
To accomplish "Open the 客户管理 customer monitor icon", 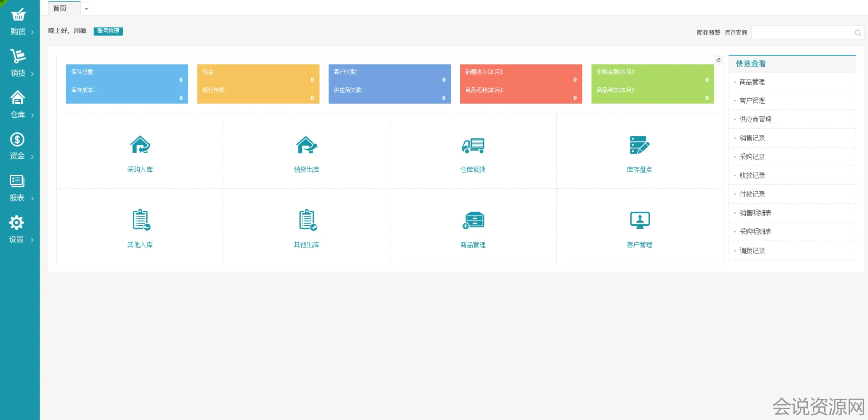I will [639, 220].
